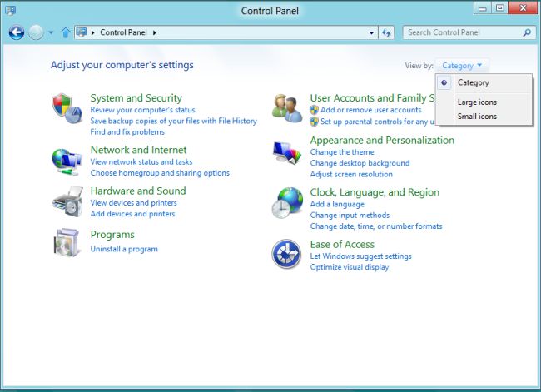Open Change date, time, or number formats
Image resolution: width=541 pixels, height=392 pixels.
coord(376,226)
